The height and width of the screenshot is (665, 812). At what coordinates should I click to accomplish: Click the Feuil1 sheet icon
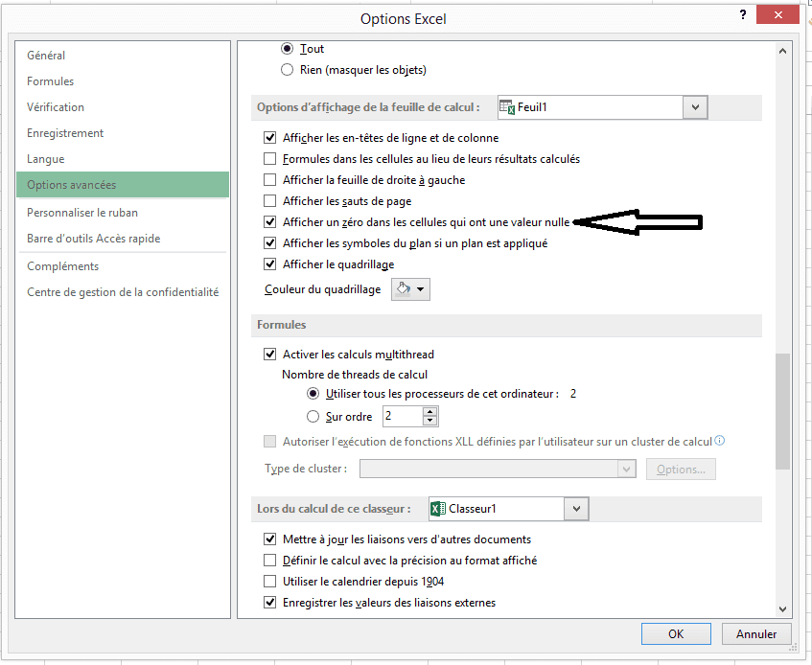507,107
